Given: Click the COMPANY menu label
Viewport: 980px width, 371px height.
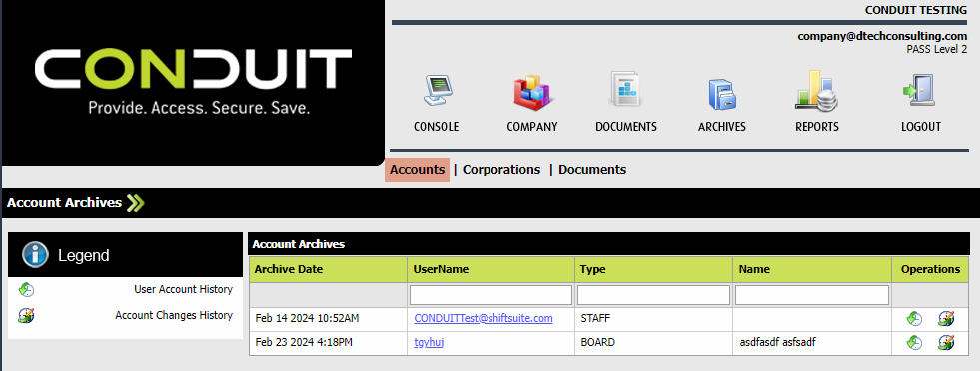Looking at the screenshot, I should (531, 126).
